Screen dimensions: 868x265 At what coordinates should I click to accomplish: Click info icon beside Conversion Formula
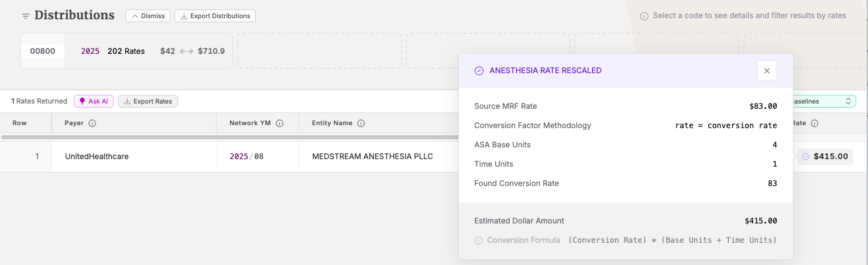pos(479,240)
